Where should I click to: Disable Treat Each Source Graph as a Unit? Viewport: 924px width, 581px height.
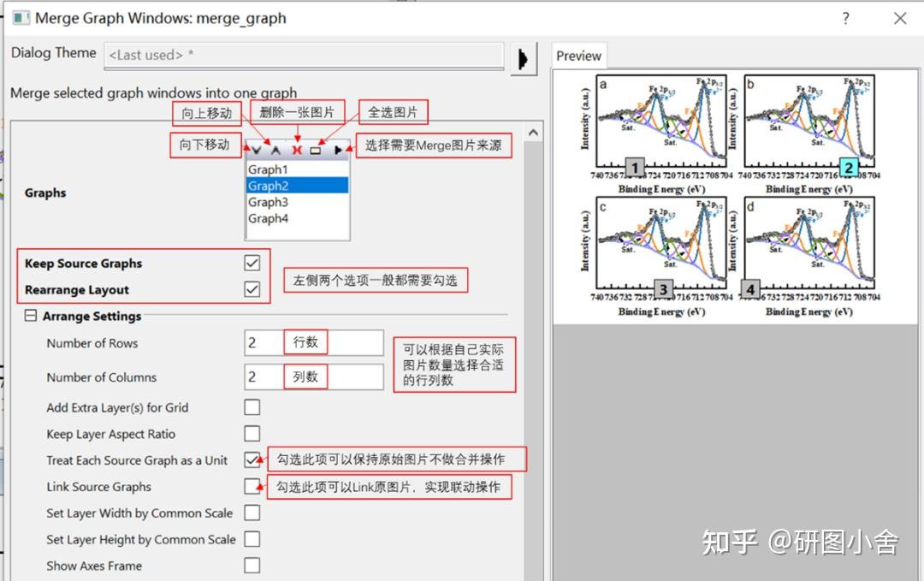pyautogui.click(x=252, y=459)
